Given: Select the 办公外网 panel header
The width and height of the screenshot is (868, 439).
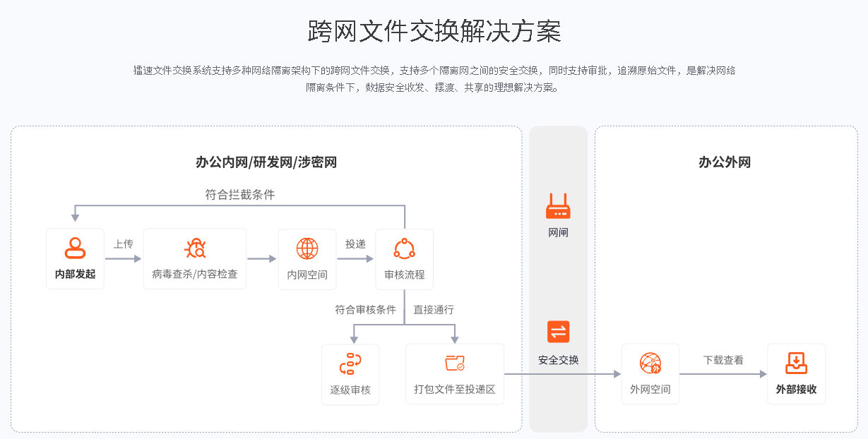Looking at the screenshot, I should tap(724, 162).
